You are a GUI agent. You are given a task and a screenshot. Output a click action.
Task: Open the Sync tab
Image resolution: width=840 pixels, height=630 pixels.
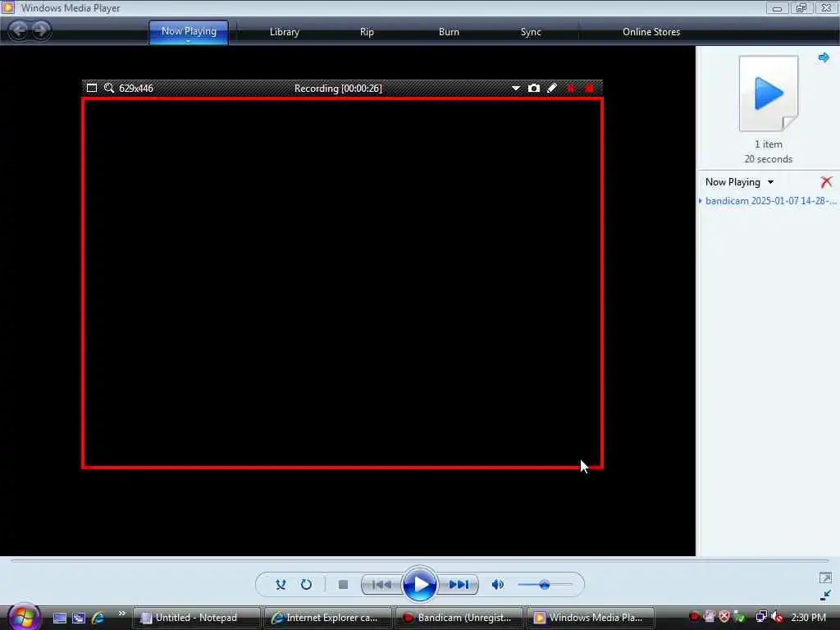[x=531, y=32]
